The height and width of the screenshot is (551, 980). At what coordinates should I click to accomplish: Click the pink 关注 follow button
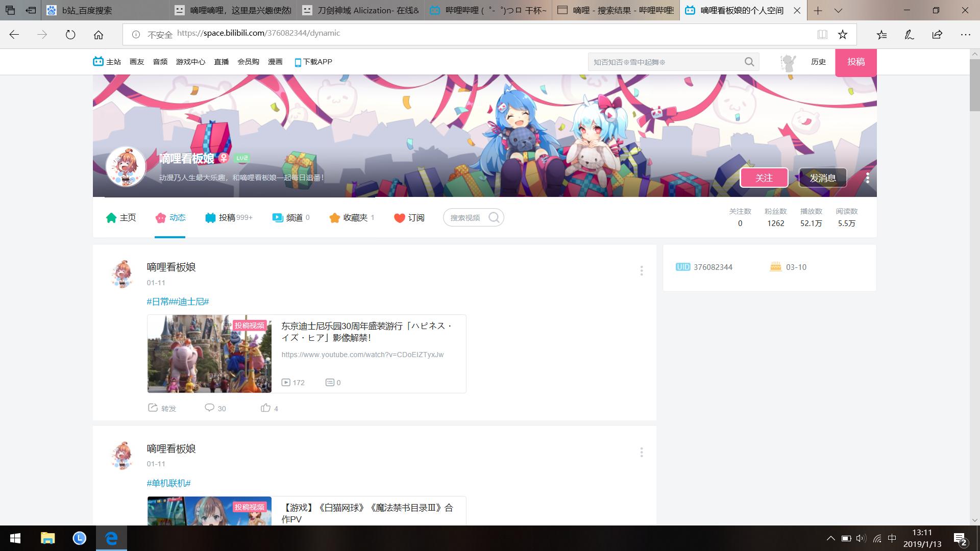click(764, 178)
